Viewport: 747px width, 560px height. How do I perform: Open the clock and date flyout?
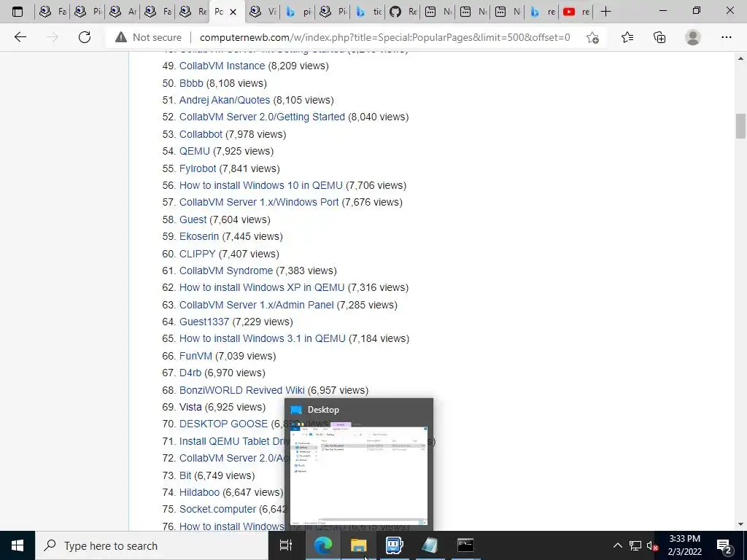tap(684, 545)
